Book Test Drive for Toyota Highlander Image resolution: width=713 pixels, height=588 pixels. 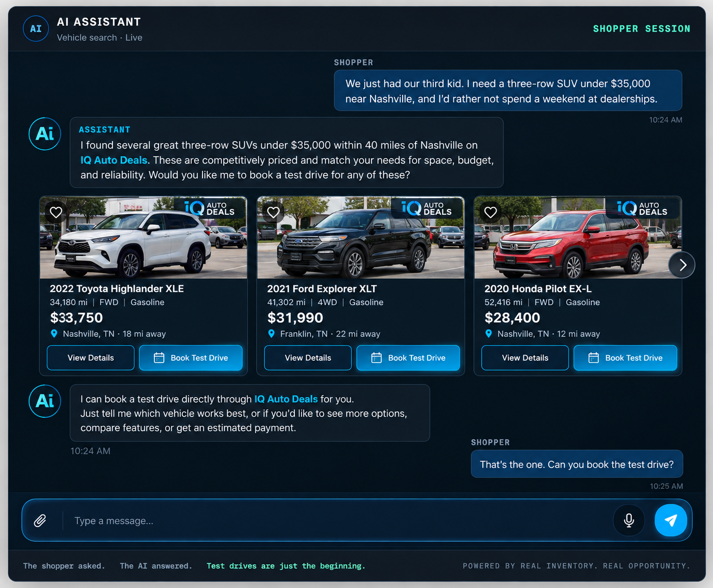191,358
